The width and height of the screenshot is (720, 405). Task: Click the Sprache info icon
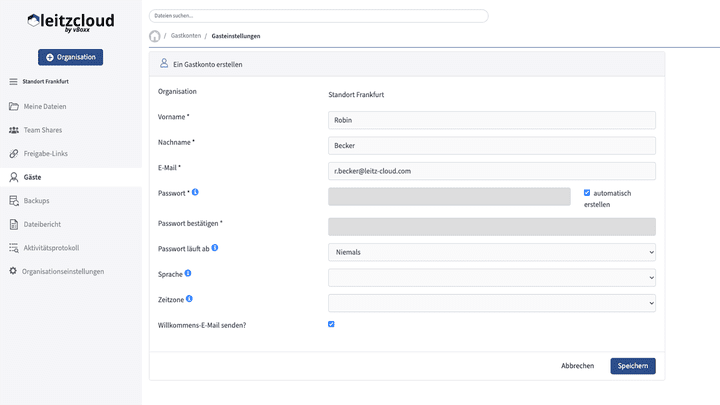[189, 272]
